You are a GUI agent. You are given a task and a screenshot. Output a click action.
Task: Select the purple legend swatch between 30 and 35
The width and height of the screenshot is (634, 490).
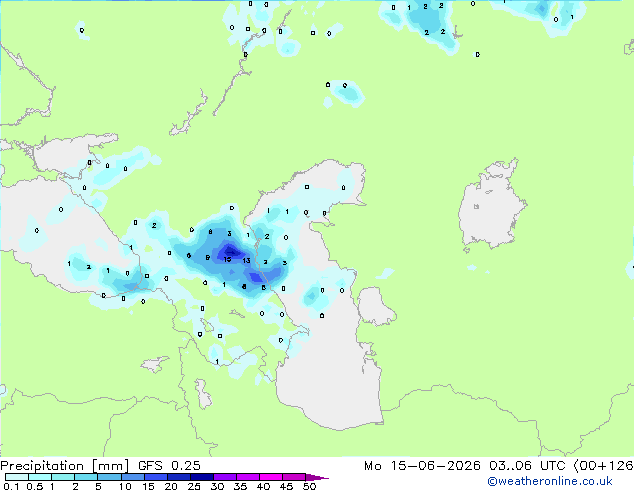[224, 477]
